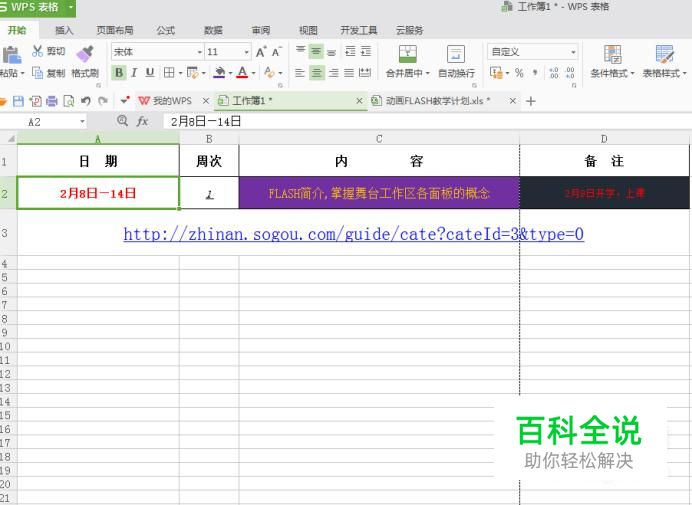Toggle Bold formatting

(119, 72)
